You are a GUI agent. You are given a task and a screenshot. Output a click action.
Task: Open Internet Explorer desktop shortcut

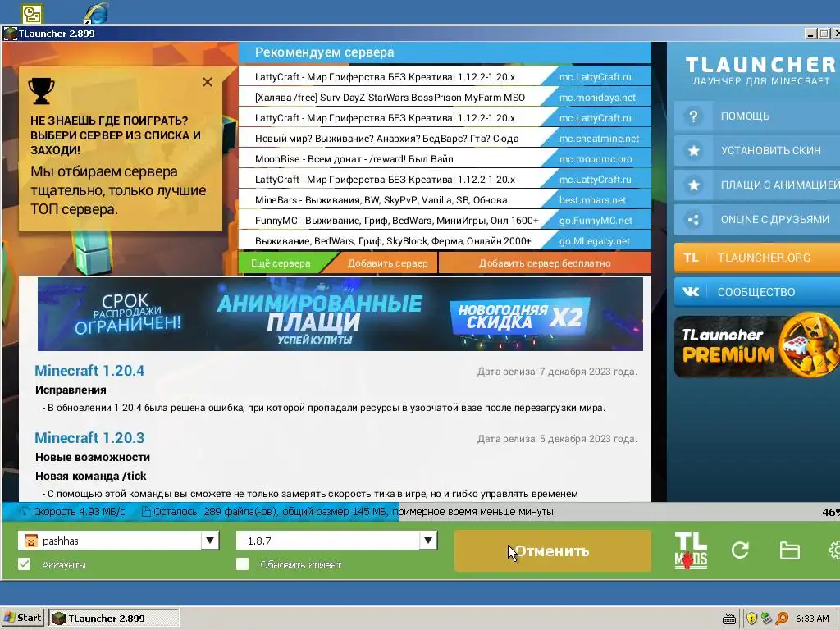click(97, 13)
